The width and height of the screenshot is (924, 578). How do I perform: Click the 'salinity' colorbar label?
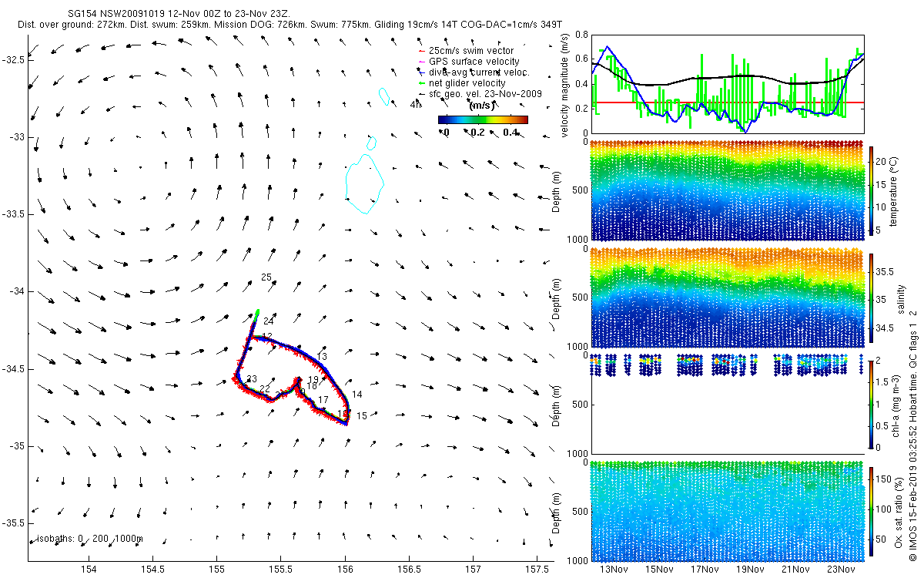(900, 297)
